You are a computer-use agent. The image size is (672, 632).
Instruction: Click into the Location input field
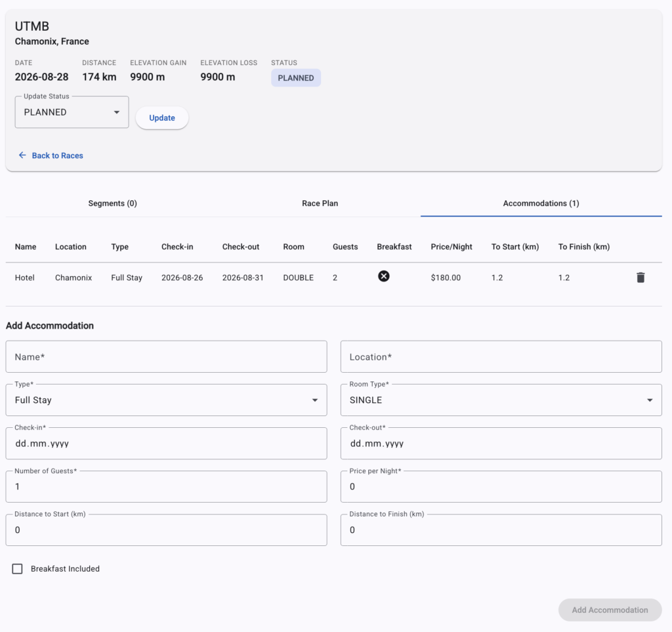[x=501, y=357]
